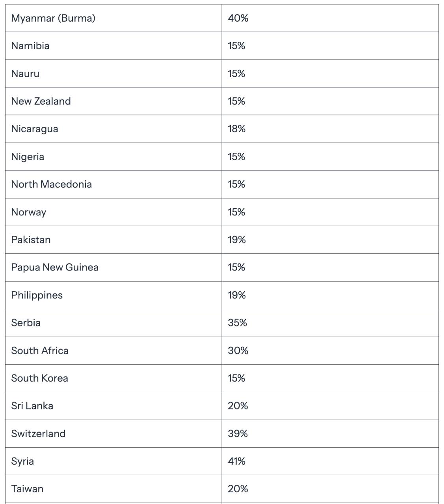444x504 pixels.
Task: Click the South Africa table cell
Action: [40, 350]
